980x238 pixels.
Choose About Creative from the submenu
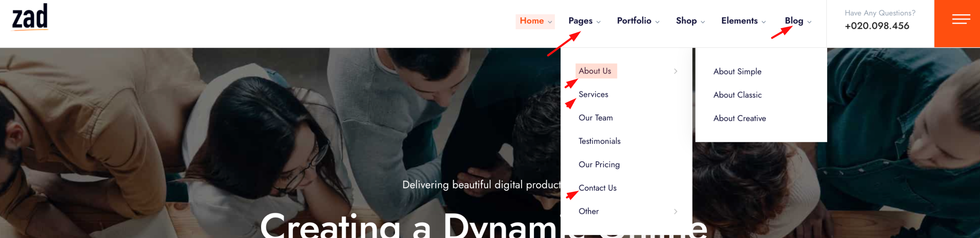pos(739,118)
